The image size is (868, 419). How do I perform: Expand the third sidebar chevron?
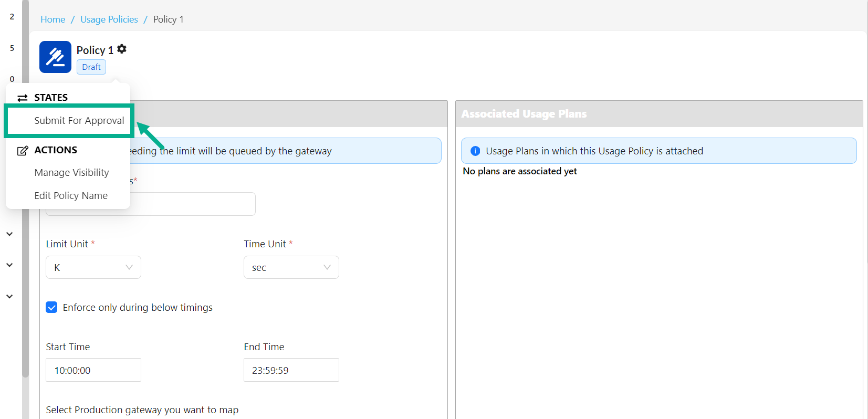pos(9,296)
